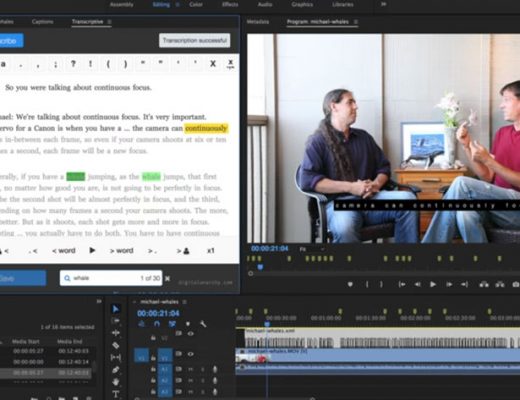Jump to next sentence button
The height and width of the screenshot is (400, 520).
pos(152,251)
